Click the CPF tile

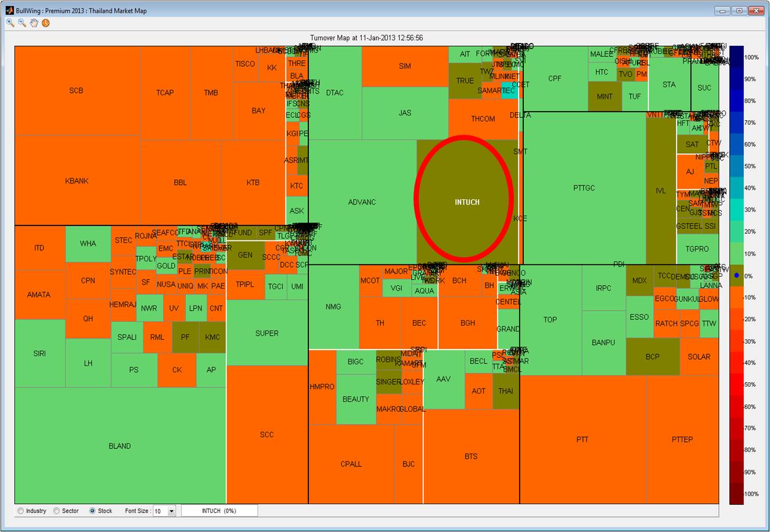tap(555, 78)
